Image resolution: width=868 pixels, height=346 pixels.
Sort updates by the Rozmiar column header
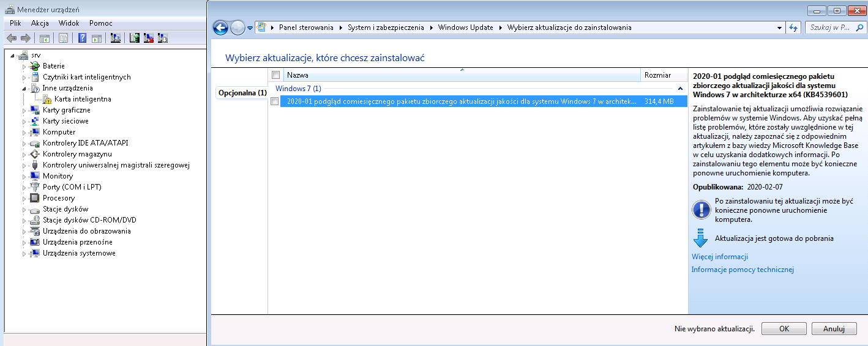click(664, 75)
